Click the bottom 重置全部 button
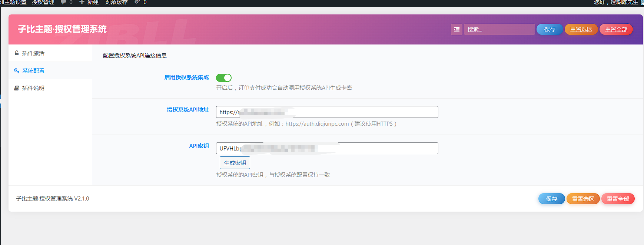644x245 pixels. click(618, 199)
